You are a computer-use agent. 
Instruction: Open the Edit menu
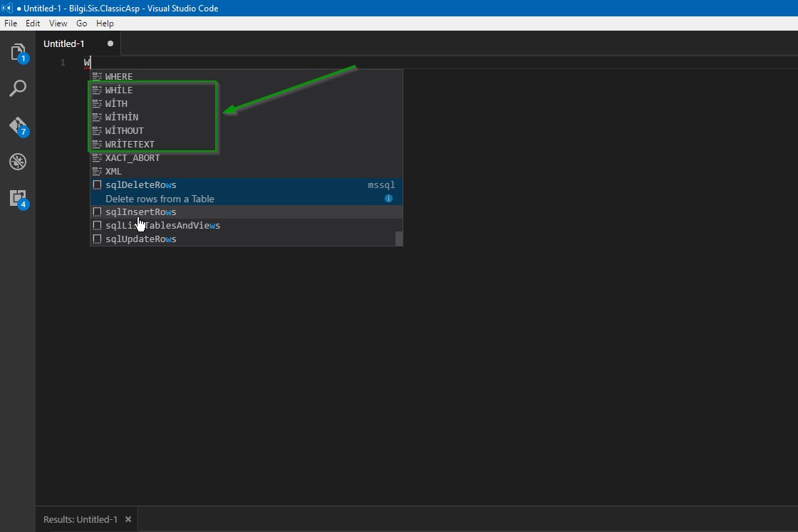coord(33,24)
